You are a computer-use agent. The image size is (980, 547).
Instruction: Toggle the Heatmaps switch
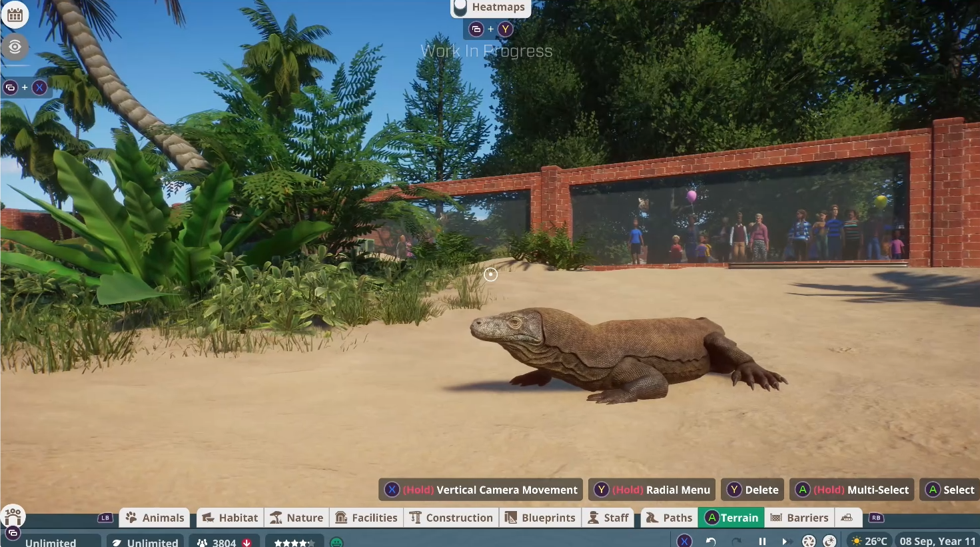tap(460, 7)
